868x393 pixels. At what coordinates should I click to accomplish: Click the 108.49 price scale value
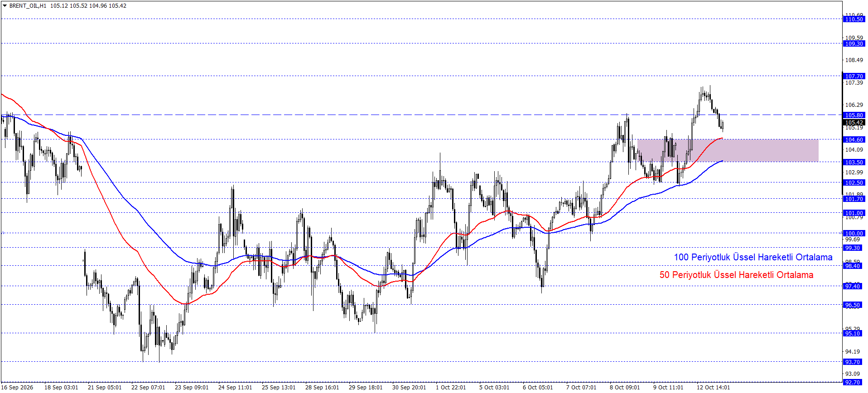click(x=854, y=60)
